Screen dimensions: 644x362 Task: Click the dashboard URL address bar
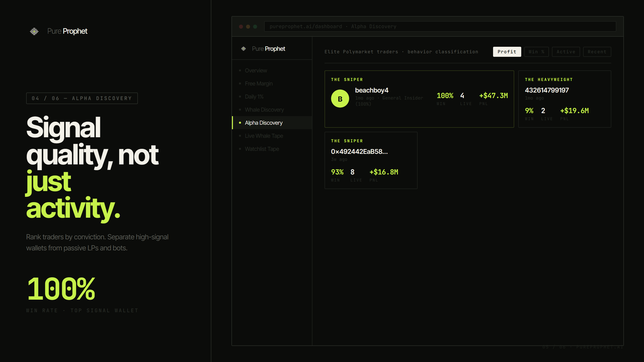click(x=440, y=27)
